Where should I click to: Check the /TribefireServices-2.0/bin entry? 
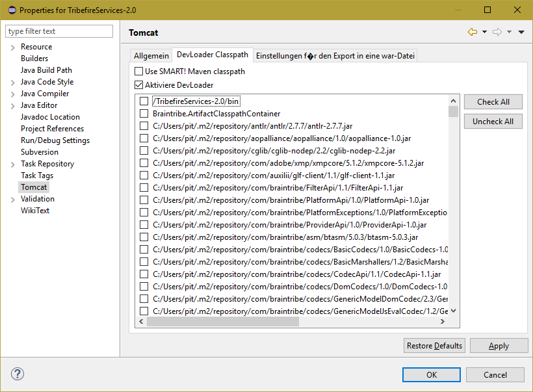[144, 101]
